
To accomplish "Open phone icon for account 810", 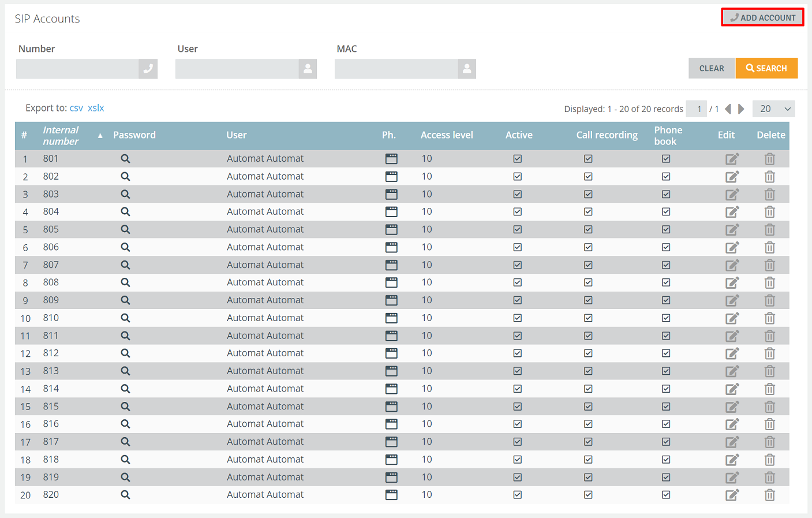I will click(x=391, y=318).
